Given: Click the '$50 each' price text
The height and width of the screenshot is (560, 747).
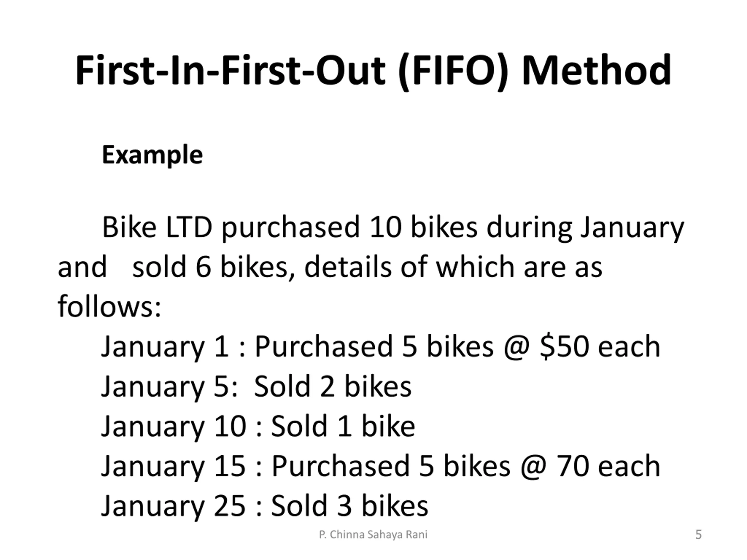Looking at the screenshot, I should click(x=600, y=347).
